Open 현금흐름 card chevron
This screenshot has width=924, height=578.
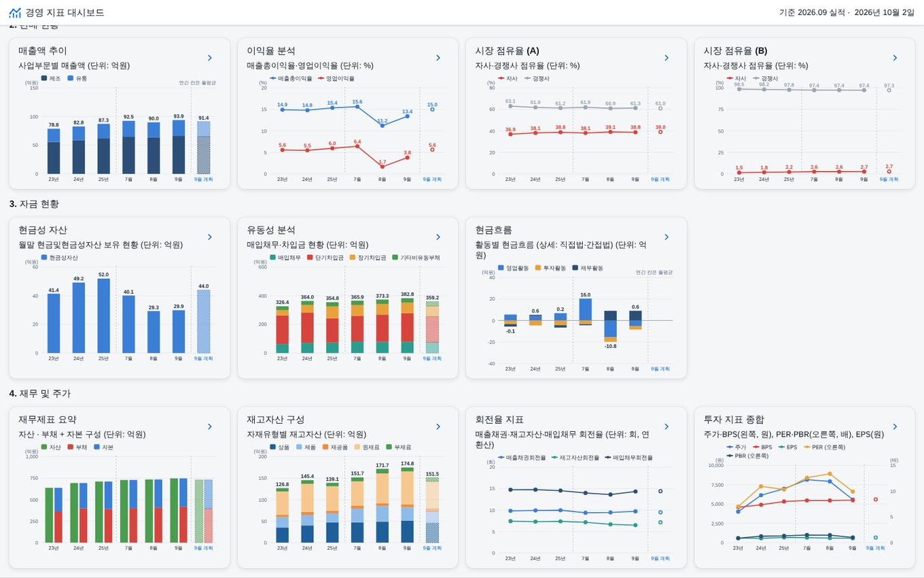coord(667,237)
